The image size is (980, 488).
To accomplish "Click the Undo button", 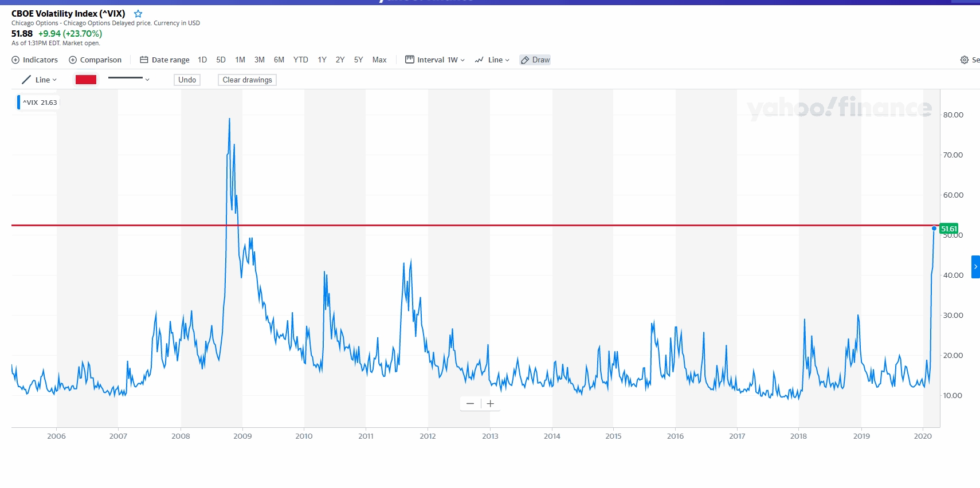I will tap(187, 80).
